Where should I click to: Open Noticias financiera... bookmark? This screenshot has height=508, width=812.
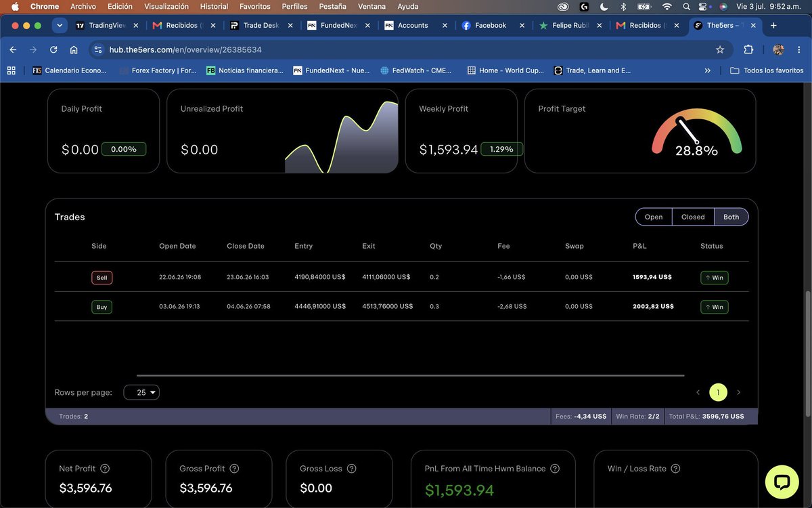[245, 70]
